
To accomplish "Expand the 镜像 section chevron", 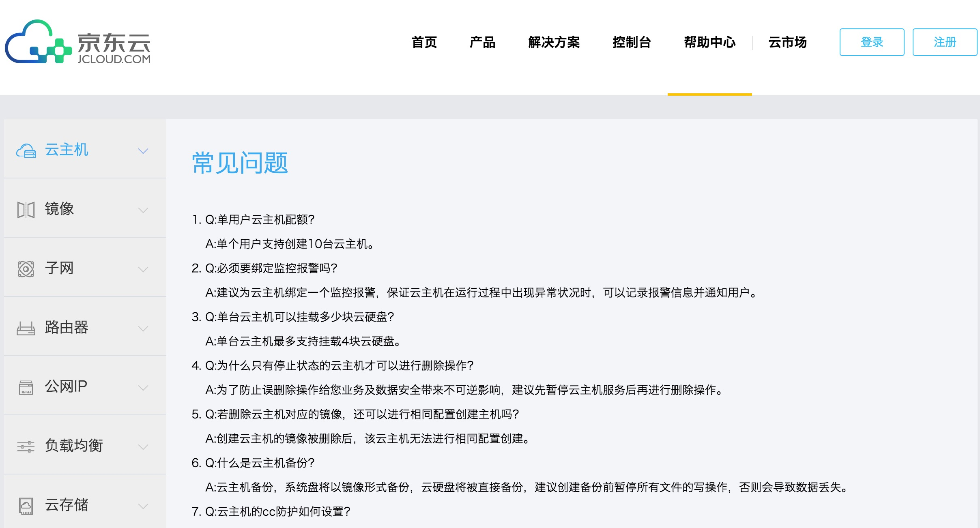I will 143,210.
